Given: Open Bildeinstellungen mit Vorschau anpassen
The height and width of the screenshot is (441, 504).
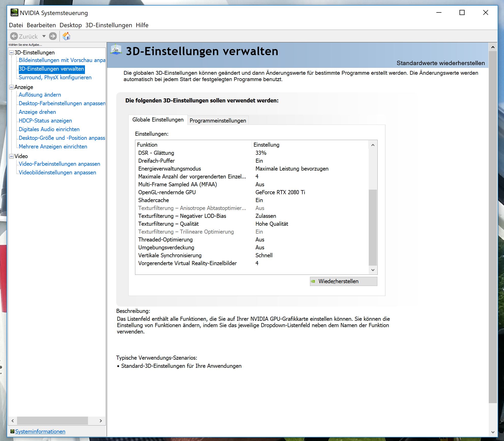Looking at the screenshot, I should point(62,60).
